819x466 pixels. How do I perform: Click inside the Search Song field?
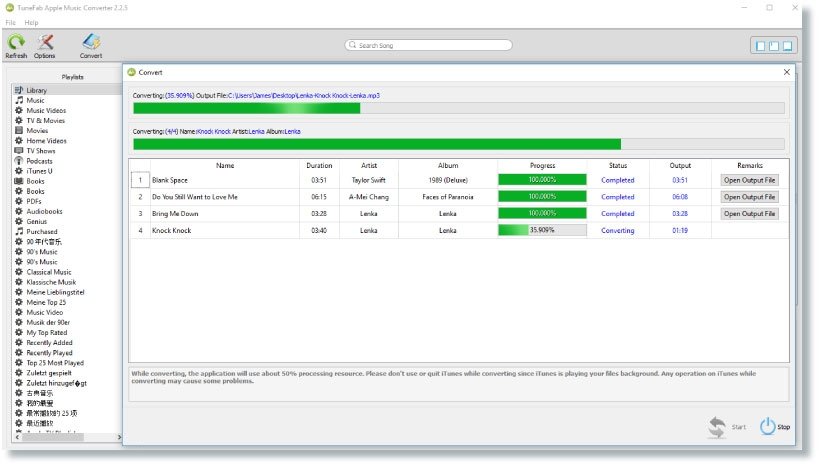(428, 45)
